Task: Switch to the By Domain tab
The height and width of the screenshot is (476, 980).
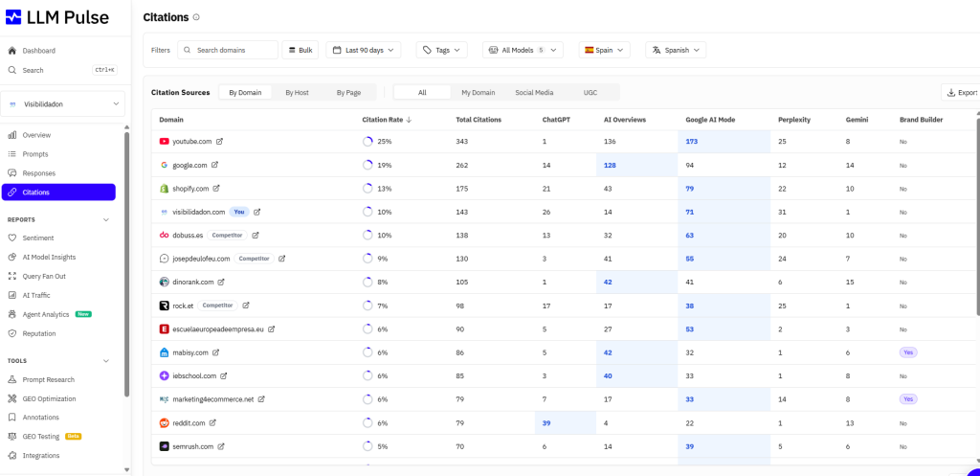Action: pyautogui.click(x=244, y=93)
